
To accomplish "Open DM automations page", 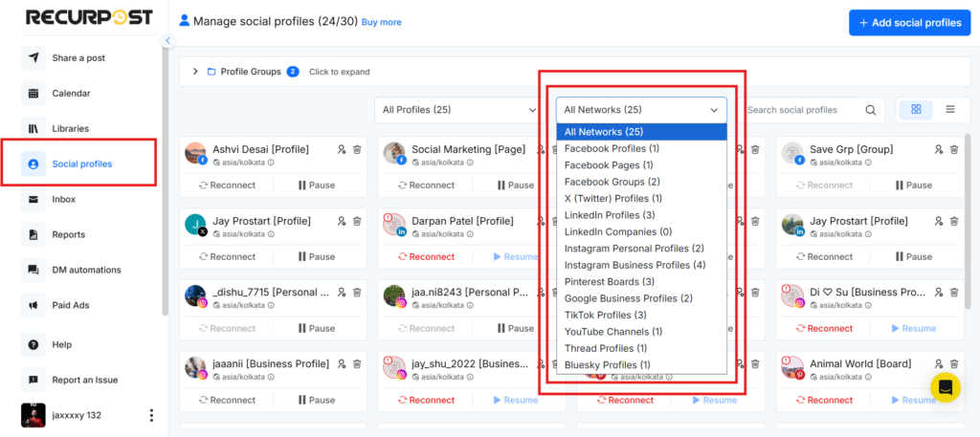I will [86, 271].
